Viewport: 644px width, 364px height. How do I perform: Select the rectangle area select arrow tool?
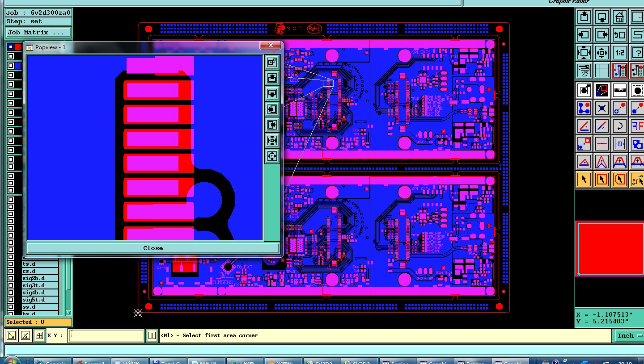(602, 180)
